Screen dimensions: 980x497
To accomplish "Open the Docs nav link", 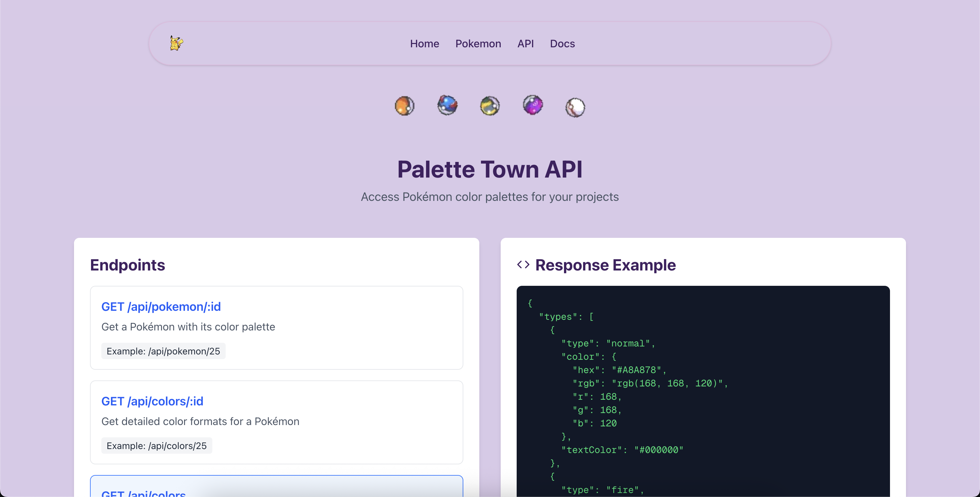I will coord(562,44).
